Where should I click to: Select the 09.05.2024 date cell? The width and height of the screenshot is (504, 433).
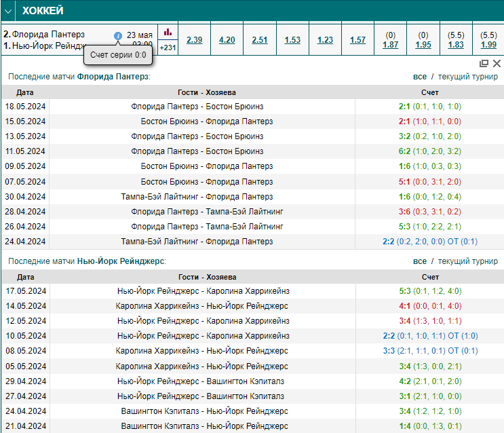pos(25,166)
